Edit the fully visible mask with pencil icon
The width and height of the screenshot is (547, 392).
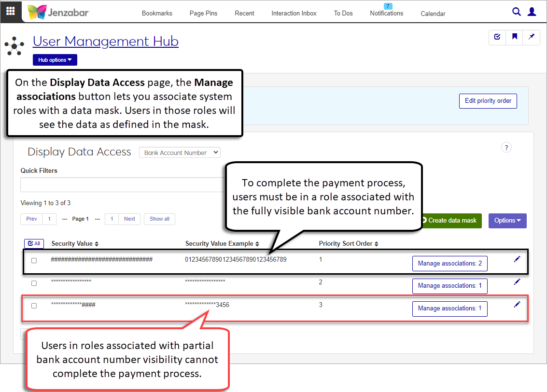coord(517,260)
